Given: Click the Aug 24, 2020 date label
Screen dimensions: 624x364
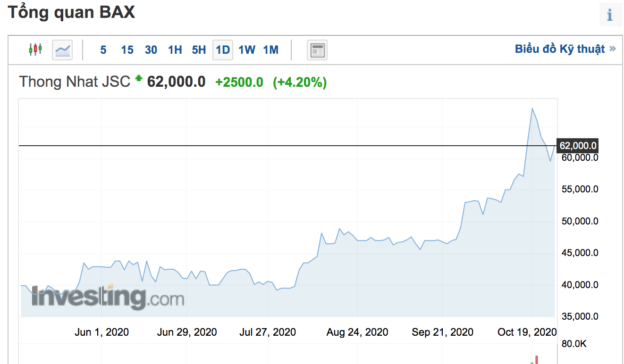Looking at the screenshot, I should pyautogui.click(x=357, y=332).
